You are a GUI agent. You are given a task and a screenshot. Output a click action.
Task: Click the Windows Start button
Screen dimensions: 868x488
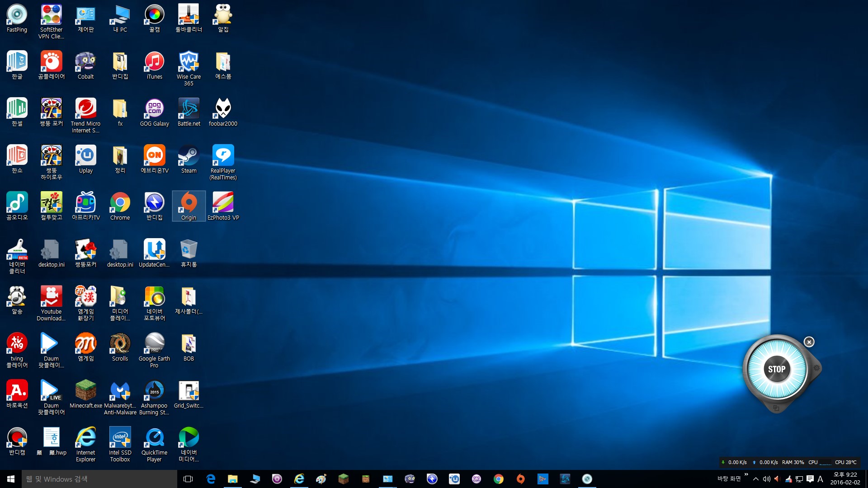(x=11, y=479)
